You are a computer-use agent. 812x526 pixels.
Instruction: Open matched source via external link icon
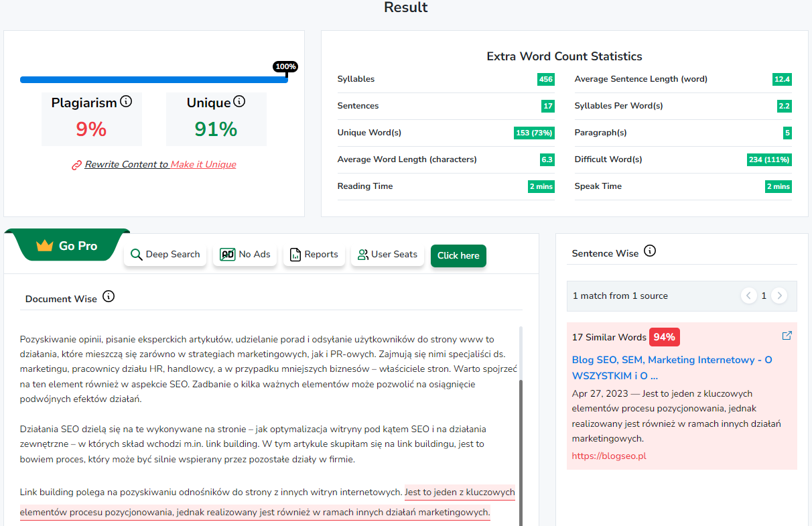click(787, 336)
